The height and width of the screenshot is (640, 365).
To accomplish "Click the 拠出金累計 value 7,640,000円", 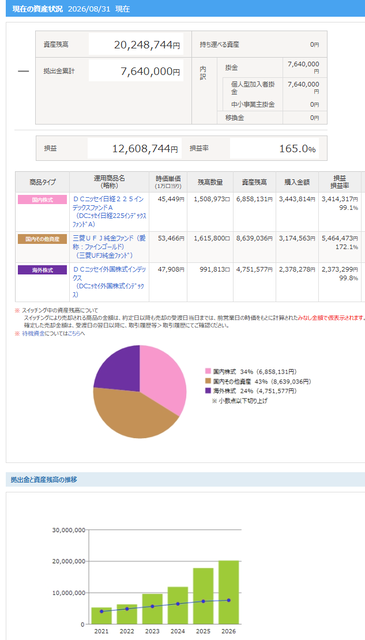I will click(150, 71).
